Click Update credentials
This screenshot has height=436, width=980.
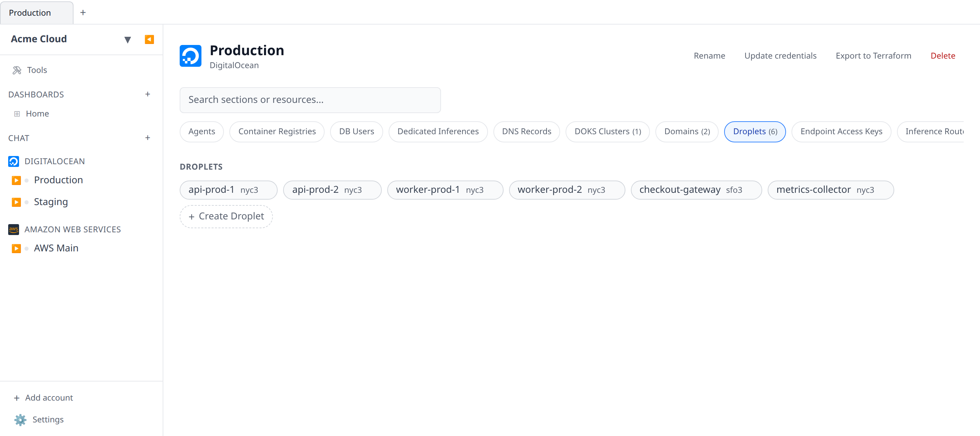(780, 56)
